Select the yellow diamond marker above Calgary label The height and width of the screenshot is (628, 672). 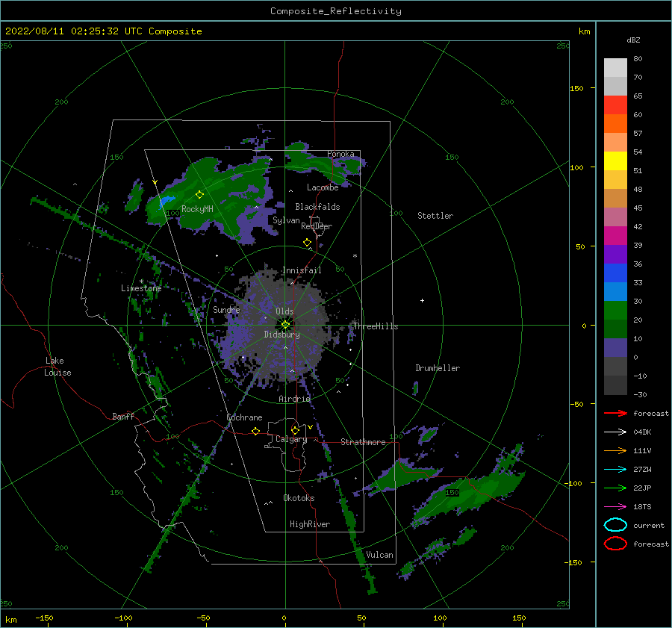295,430
